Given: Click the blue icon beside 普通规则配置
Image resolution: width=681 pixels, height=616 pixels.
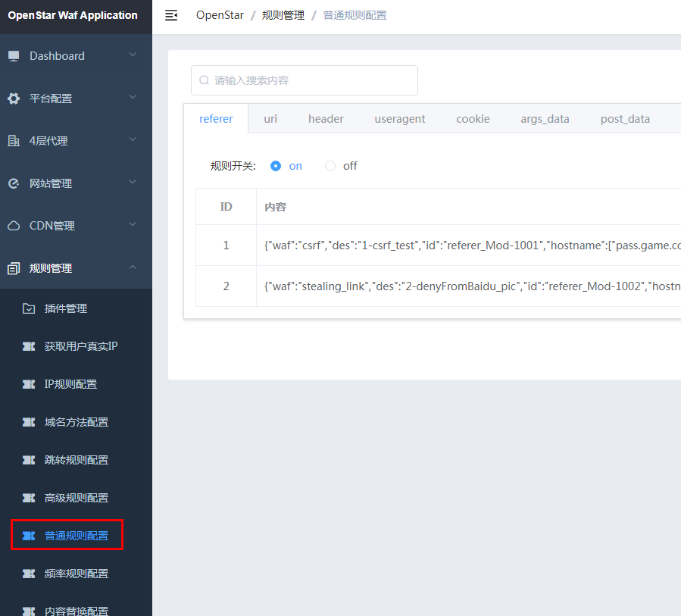Looking at the screenshot, I should coord(29,536).
